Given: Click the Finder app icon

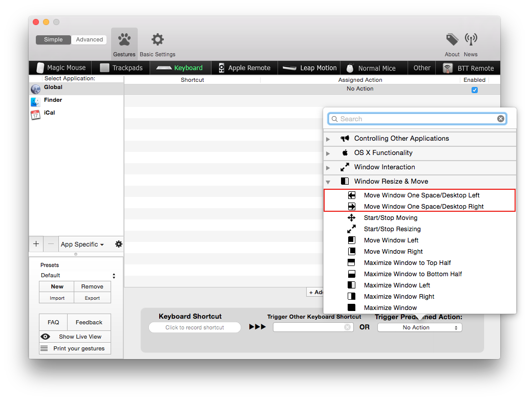Looking at the screenshot, I should [x=36, y=102].
